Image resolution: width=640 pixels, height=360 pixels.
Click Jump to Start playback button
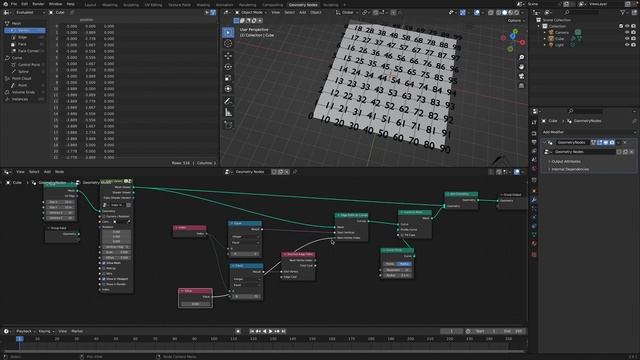[252, 331]
